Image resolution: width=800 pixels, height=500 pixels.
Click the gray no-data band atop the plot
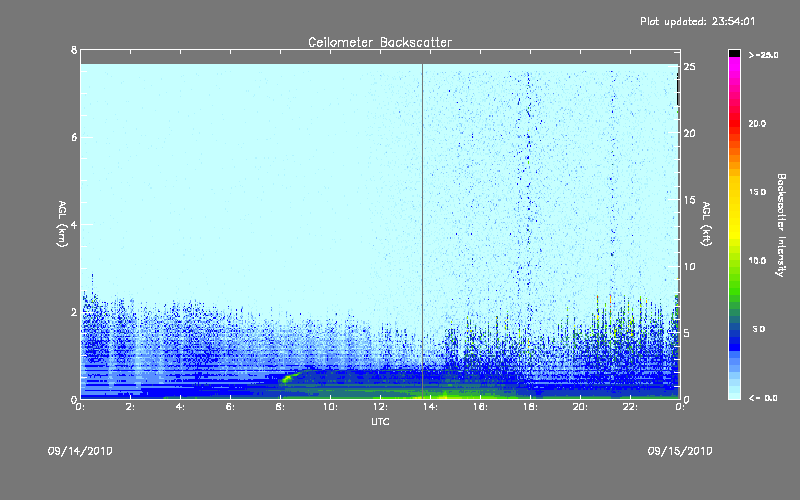coord(380,57)
